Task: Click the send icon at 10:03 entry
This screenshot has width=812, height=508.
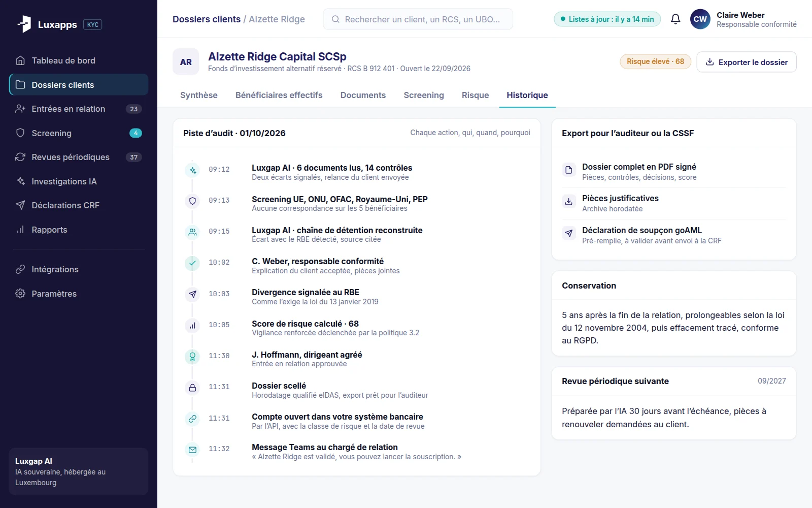Action: click(x=192, y=294)
